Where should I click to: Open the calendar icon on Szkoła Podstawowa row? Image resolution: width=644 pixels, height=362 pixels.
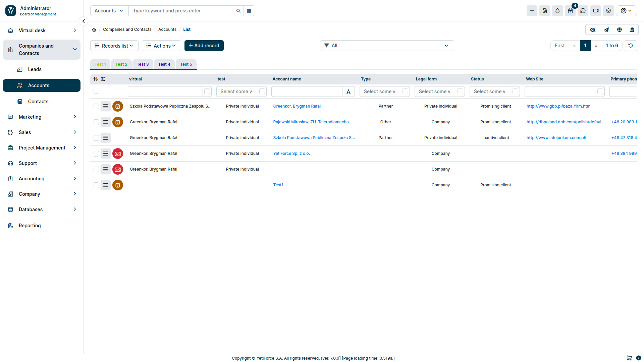click(118, 106)
